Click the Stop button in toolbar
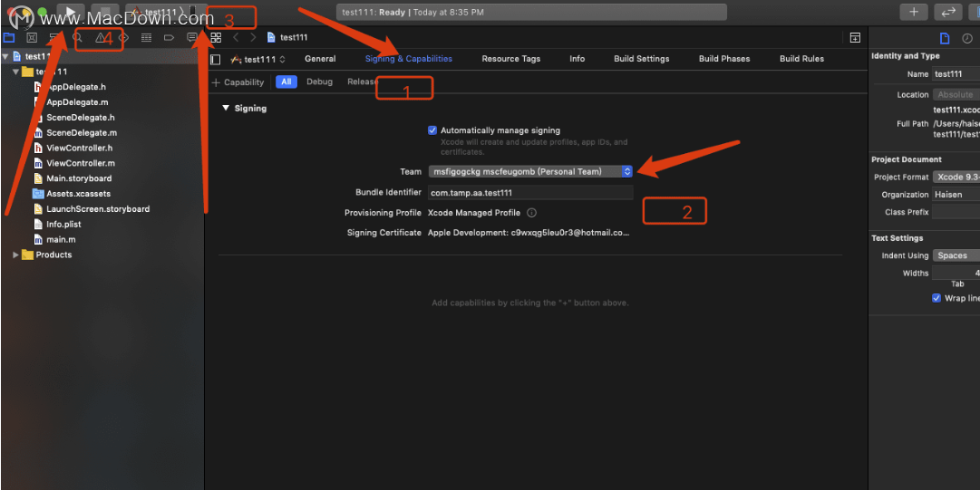The height and width of the screenshot is (490, 980). pos(105,11)
